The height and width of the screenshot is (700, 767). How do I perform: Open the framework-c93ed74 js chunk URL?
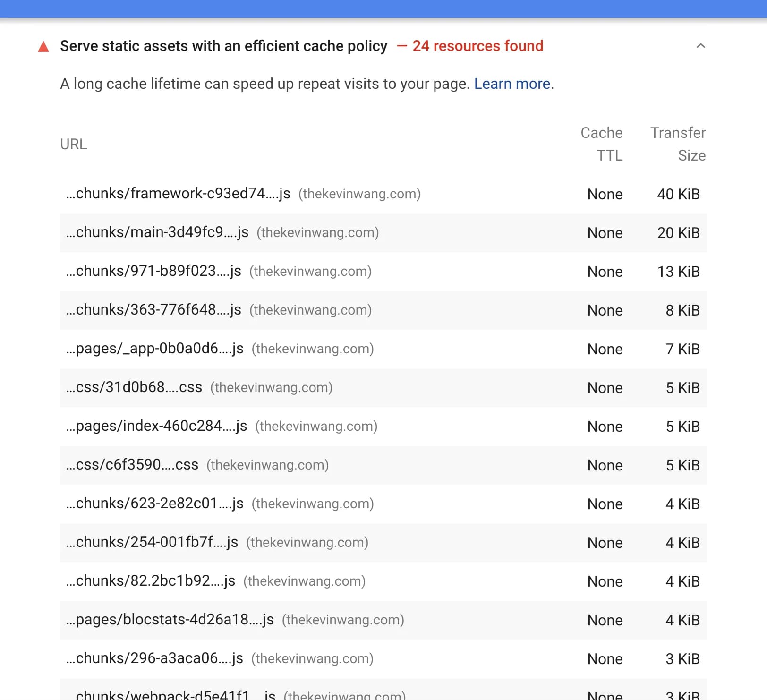[x=178, y=194]
